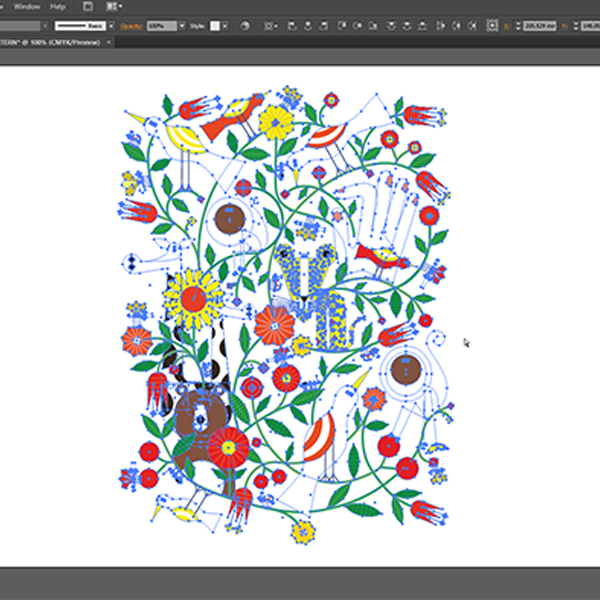This screenshot has width=600, height=600.
Task: Open the Window menu
Action: click(27, 6)
